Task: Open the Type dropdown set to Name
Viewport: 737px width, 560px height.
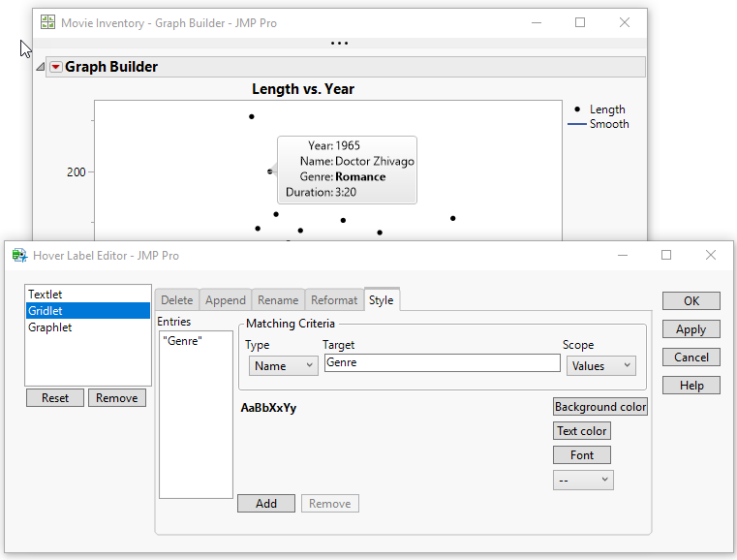Action: 283,365
